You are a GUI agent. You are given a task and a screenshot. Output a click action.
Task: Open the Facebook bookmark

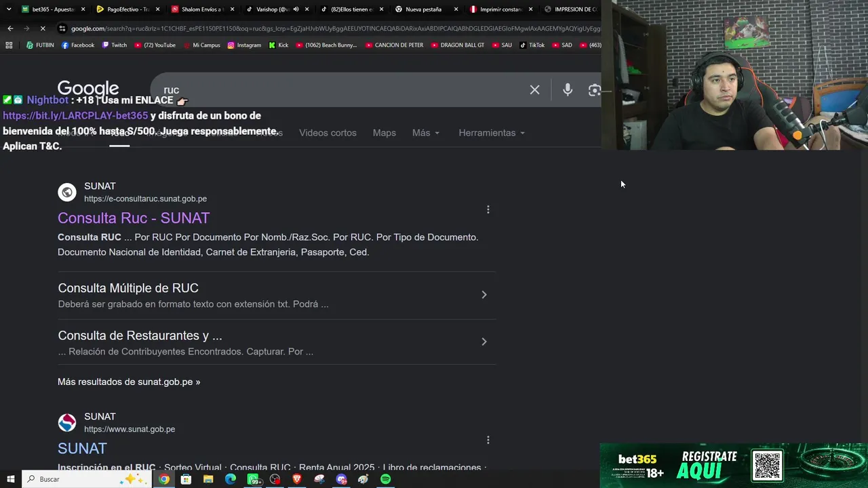[x=78, y=45]
